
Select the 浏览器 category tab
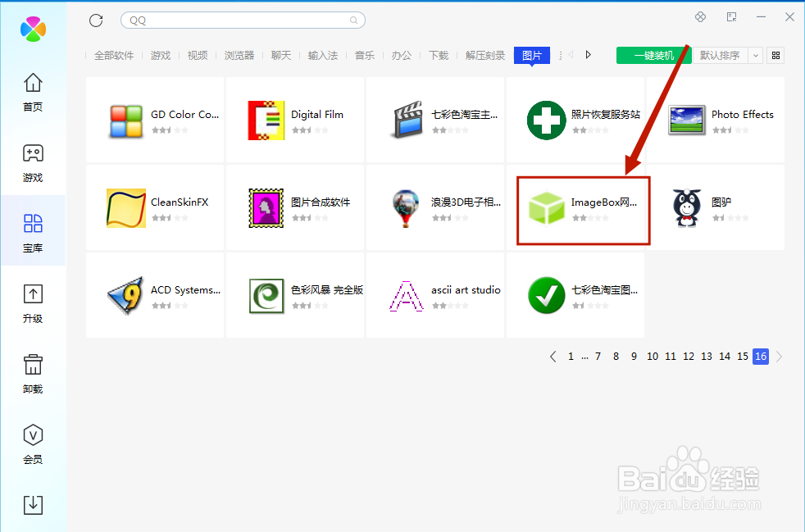[239, 56]
